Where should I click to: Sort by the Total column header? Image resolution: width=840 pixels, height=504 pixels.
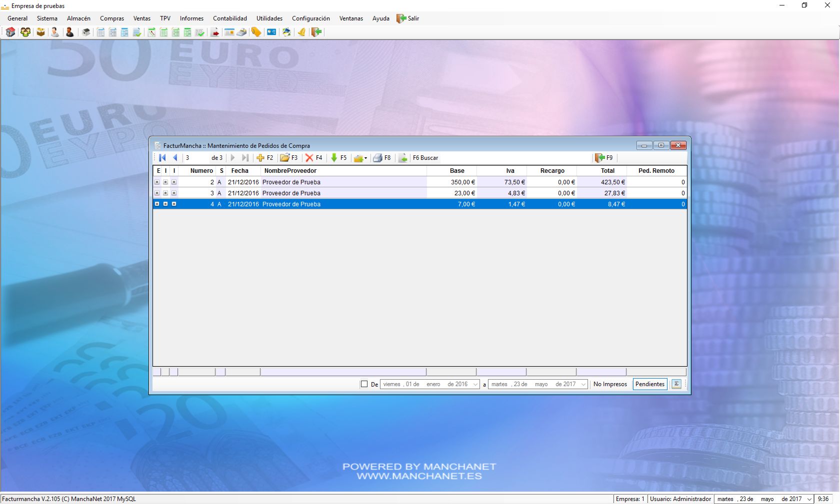coord(607,171)
